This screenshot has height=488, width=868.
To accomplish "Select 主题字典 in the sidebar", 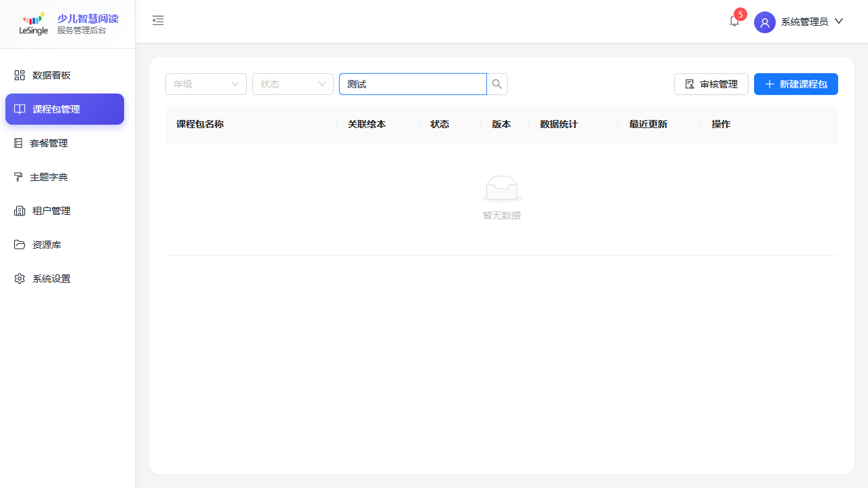I will pyautogui.click(x=49, y=177).
